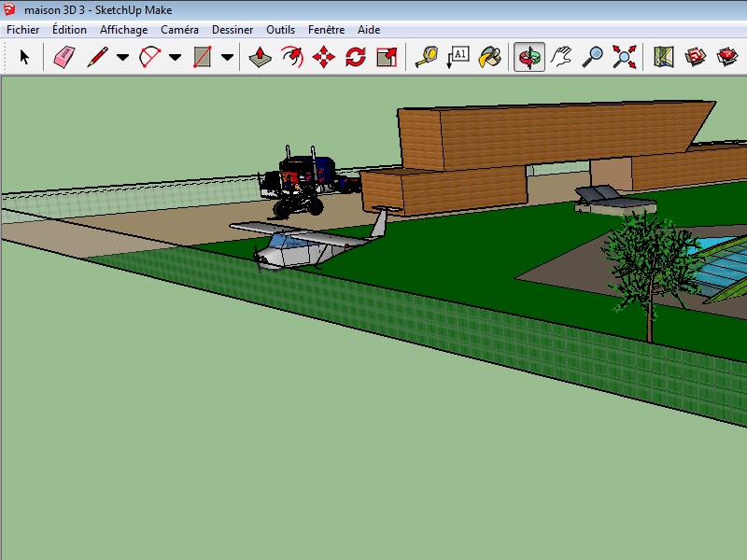The width and height of the screenshot is (747, 560).
Task: Toggle the Orbit camera tool
Action: tap(529, 57)
